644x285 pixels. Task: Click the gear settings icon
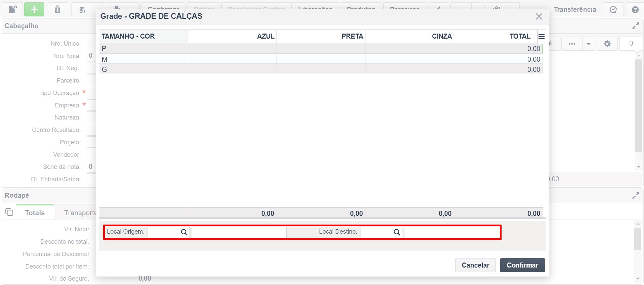click(x=607, y=44)
